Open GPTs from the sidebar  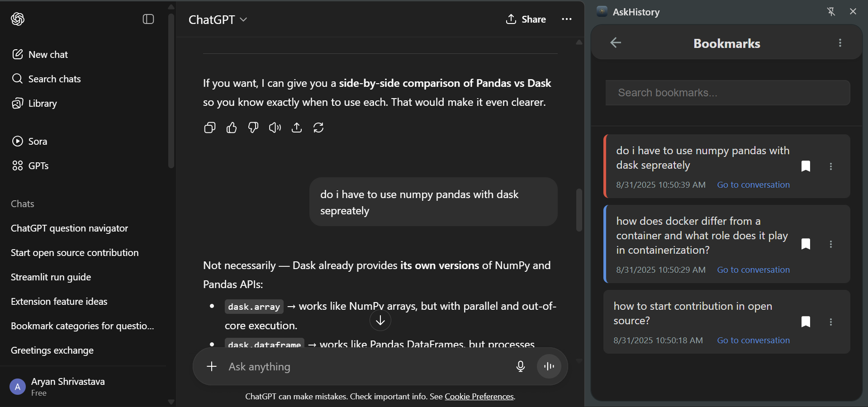click(x=30, y=166)
